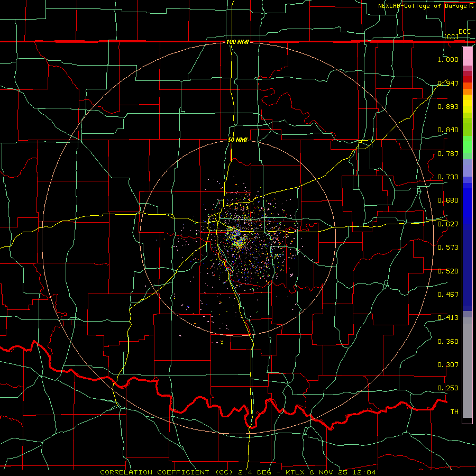
Task: Click the 50 NMI range ring label
Action: click(237, 140)
